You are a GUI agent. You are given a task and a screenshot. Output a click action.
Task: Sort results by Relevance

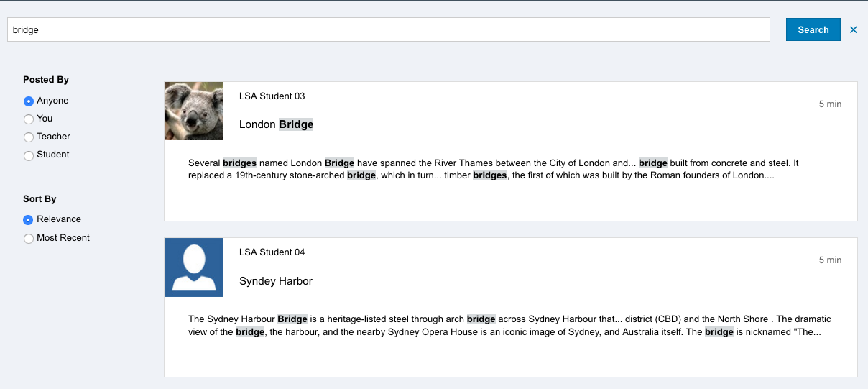(x=29, y=220)
